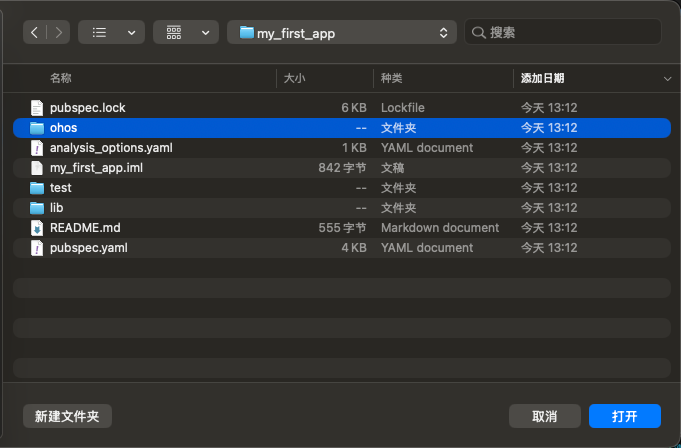Click the 555 字节 size value
Viewport: 681px width, 448px height.
342,228
